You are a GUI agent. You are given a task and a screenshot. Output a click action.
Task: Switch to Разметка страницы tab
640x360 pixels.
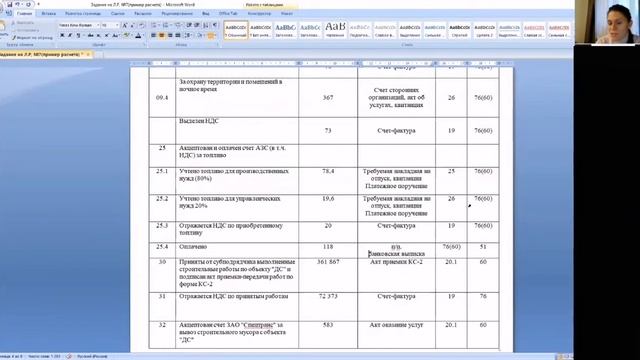pos(83,13)
